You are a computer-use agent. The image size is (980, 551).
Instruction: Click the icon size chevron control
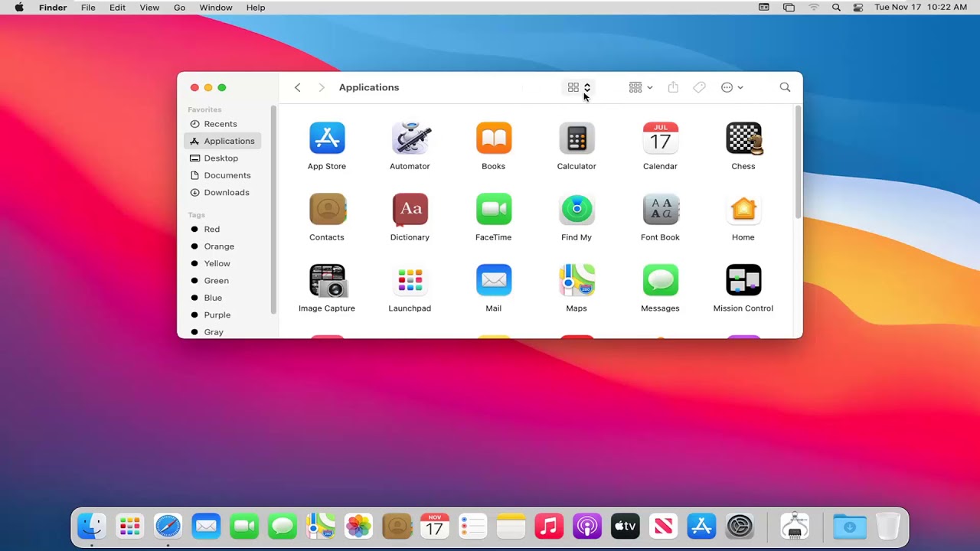pyautogui.click(x=587, y=87)
